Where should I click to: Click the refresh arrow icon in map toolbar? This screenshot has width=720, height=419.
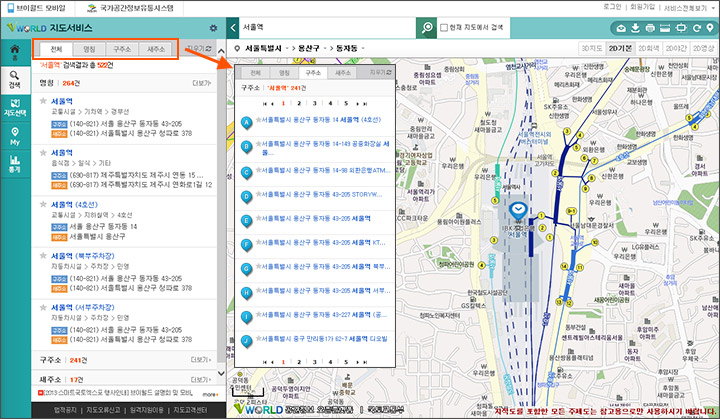[x=697, y=28]
